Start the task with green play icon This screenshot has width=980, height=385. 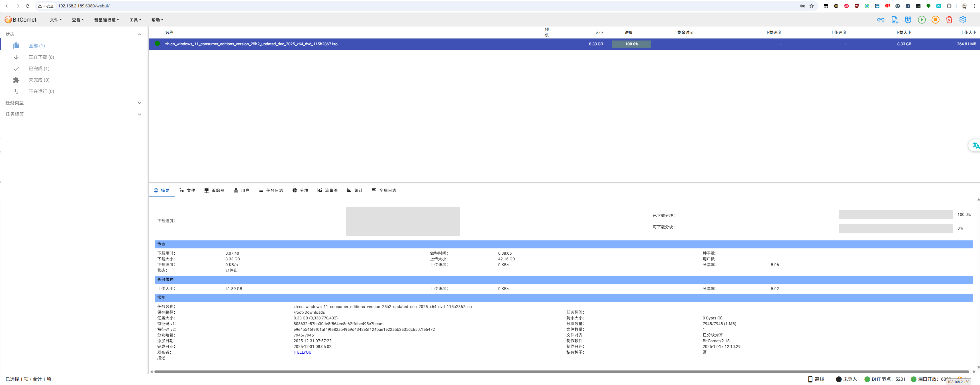[x=922, y=20]
